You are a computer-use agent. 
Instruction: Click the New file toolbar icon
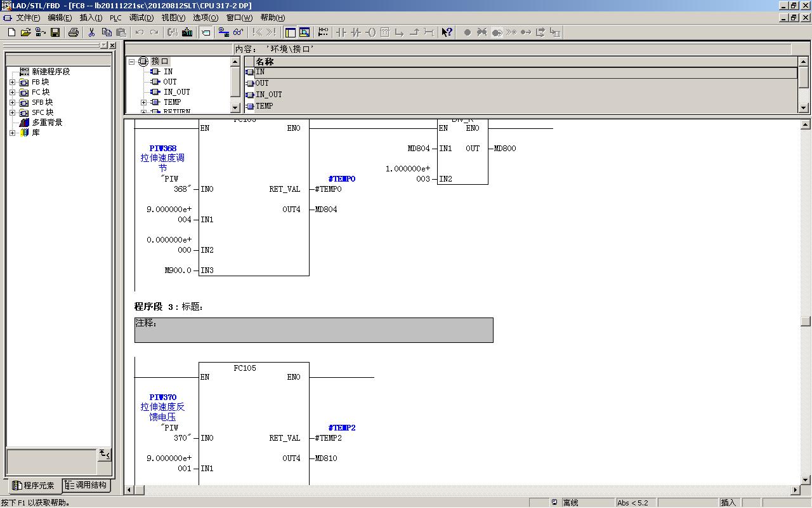(11, 32)
